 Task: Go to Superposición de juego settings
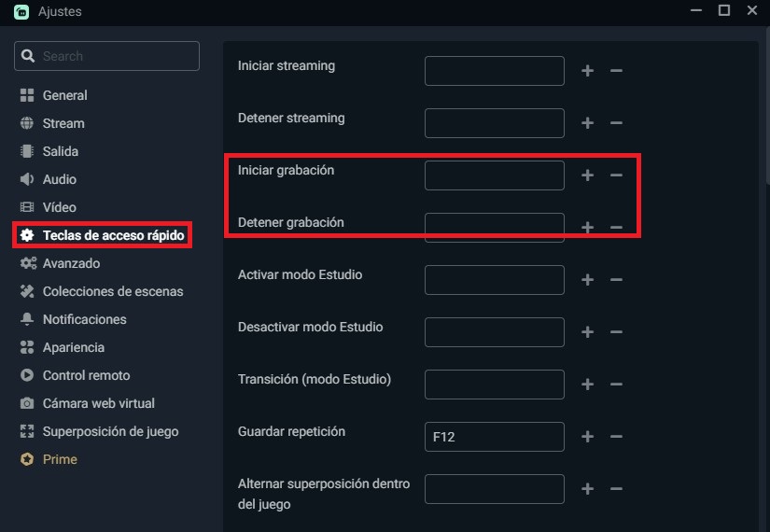tap(110, 431)
